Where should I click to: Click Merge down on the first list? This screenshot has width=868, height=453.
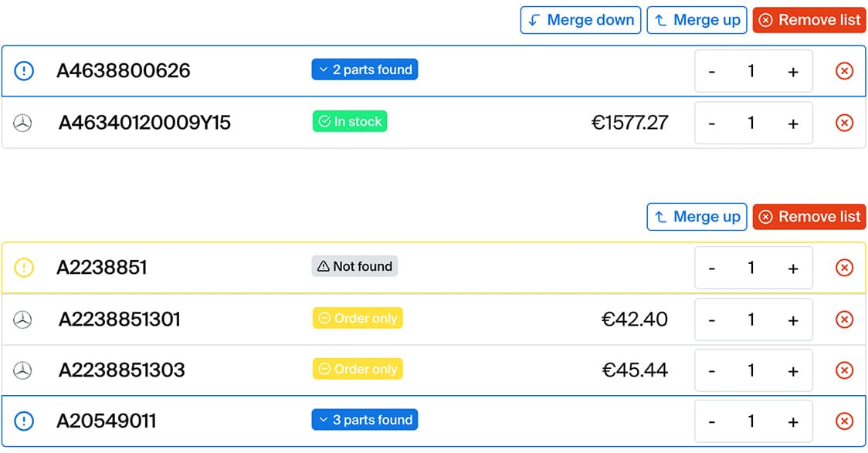(x=580, y=20)
